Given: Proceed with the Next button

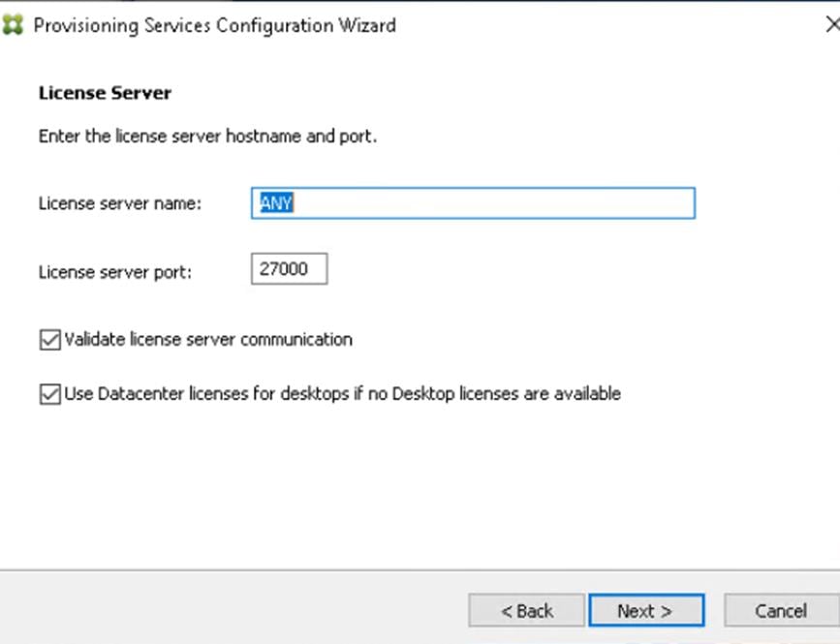Looking at the screenshot, I should pyautogui.click(x=646, y=610).
